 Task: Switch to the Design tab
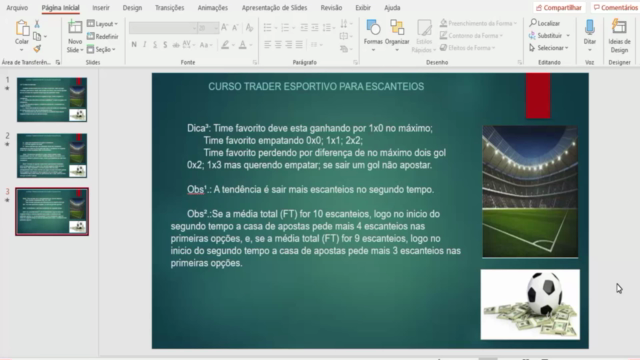tap(132, 8)
